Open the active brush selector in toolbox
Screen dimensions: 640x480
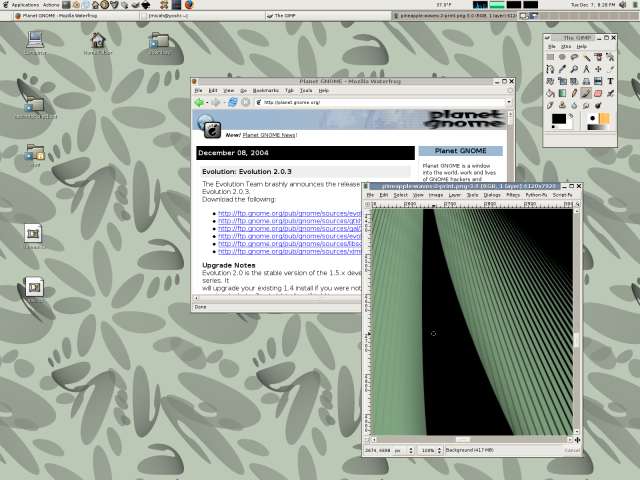click(593, 118)
